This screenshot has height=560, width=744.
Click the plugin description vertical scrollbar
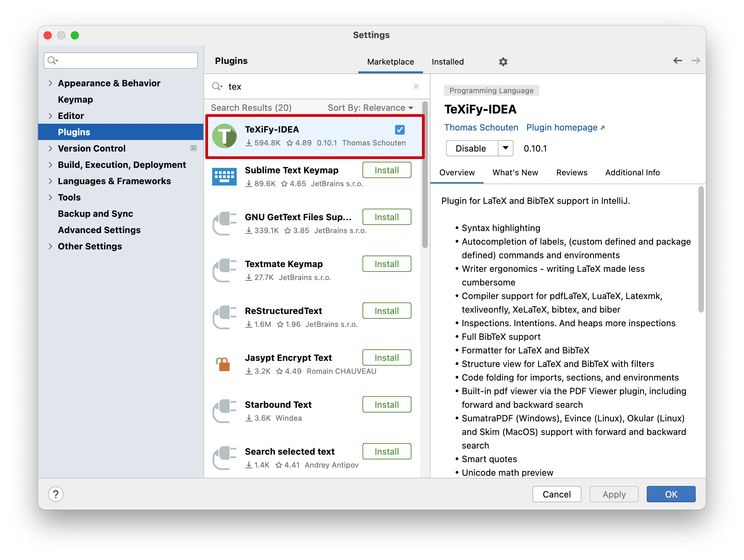pyautogui.click(x=701, y=249)
